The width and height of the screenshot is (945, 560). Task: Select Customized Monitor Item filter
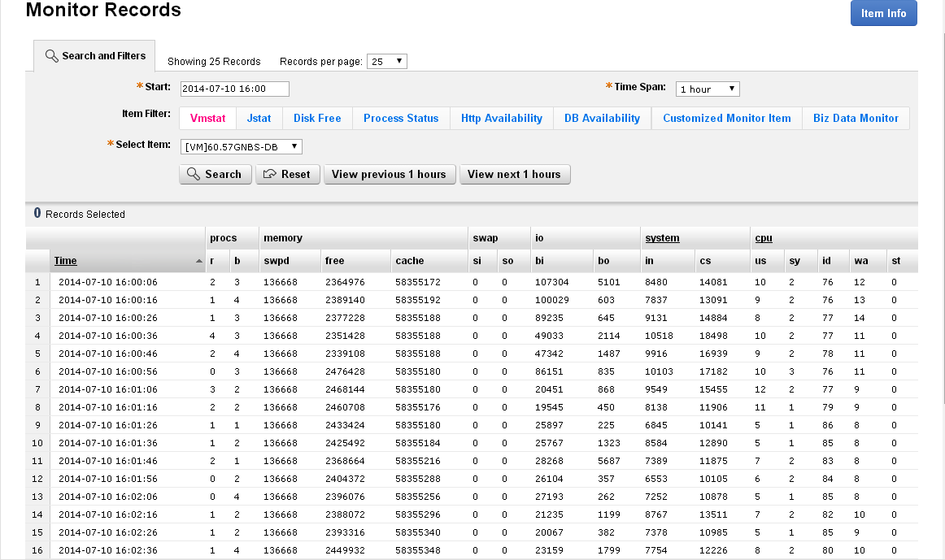pos(727,118)
